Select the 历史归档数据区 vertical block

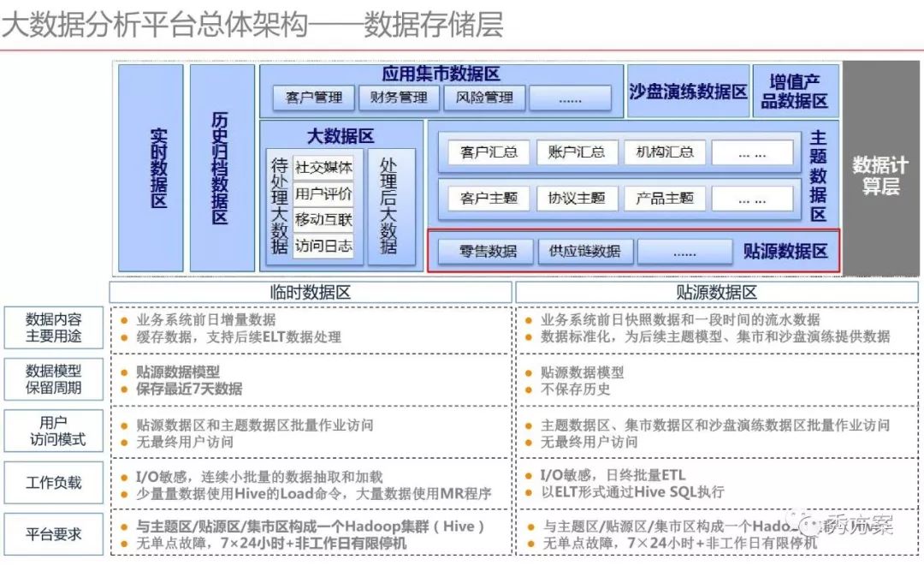(x=222, y=168)
